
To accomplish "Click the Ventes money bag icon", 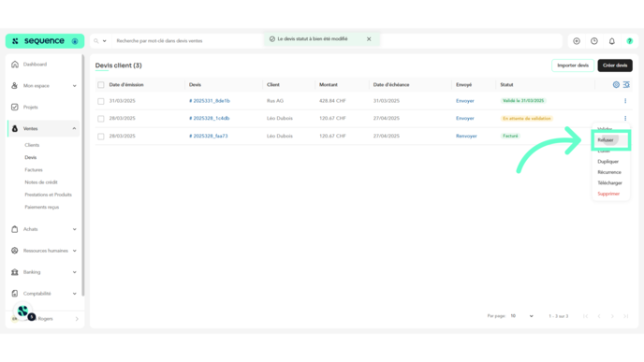I will pos(15,128).
